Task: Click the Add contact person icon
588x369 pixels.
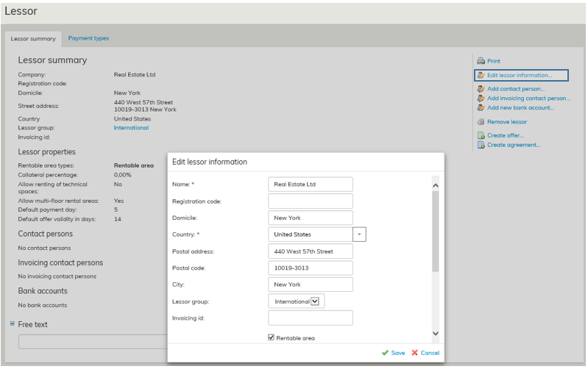Action: (481, 89)
